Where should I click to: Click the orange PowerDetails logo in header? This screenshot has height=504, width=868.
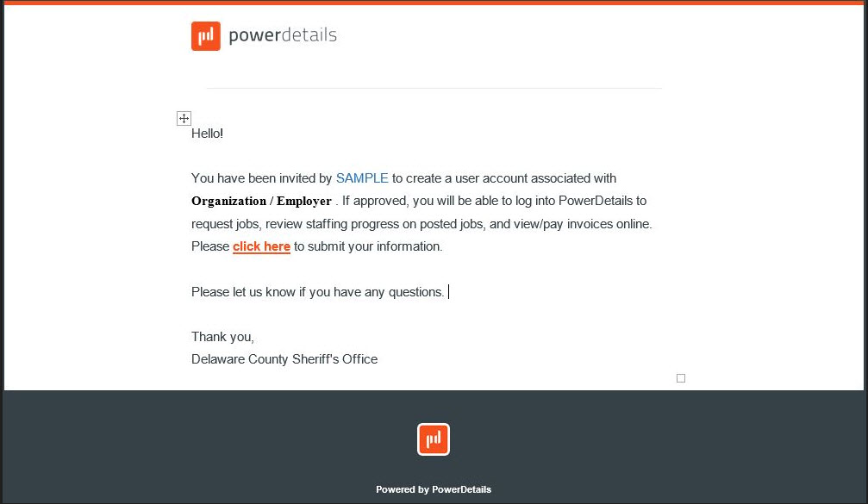coord(205,36)
